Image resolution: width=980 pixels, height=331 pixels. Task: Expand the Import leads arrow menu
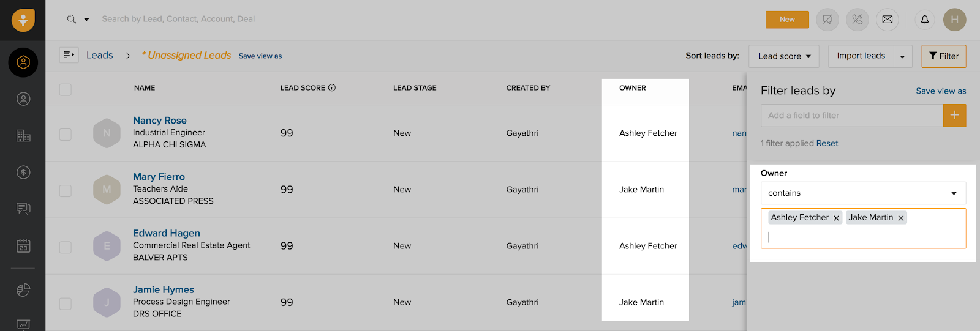(x=903, y=56)
